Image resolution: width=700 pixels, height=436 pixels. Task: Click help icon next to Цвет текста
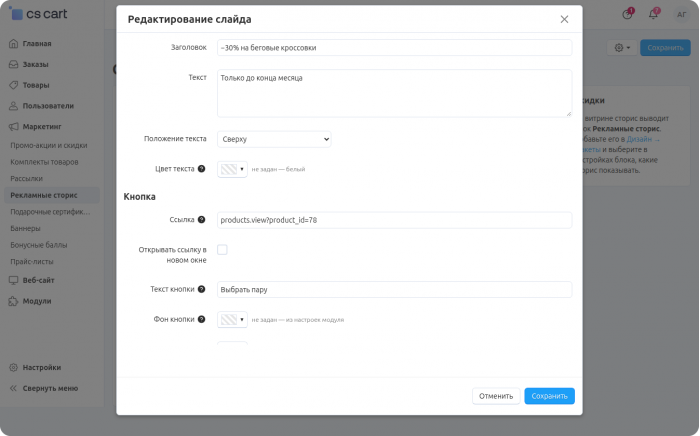pos(201,169)
